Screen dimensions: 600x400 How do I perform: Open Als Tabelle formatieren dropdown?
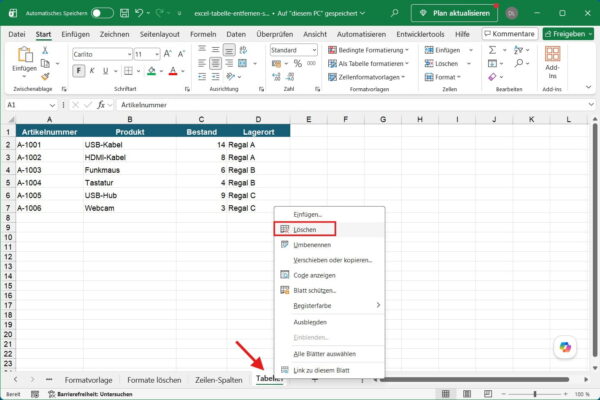pyautogui.click(x=368, y=64)
